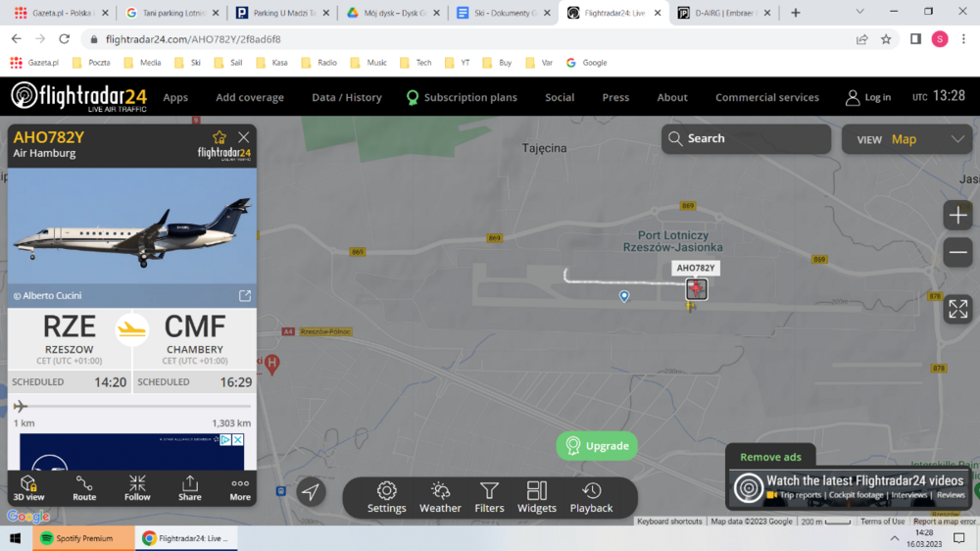The image size is (980, 551).
Task: Open the Widgets panel
Action: tap(537, 496)
